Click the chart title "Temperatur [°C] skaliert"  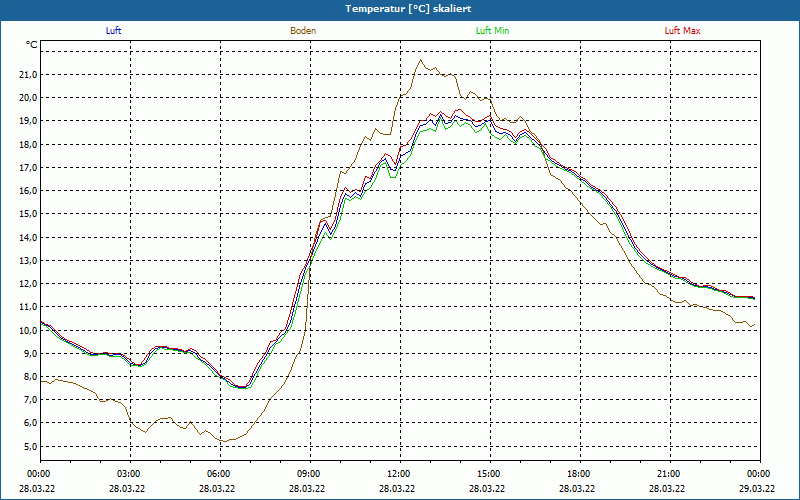point(408,9)
